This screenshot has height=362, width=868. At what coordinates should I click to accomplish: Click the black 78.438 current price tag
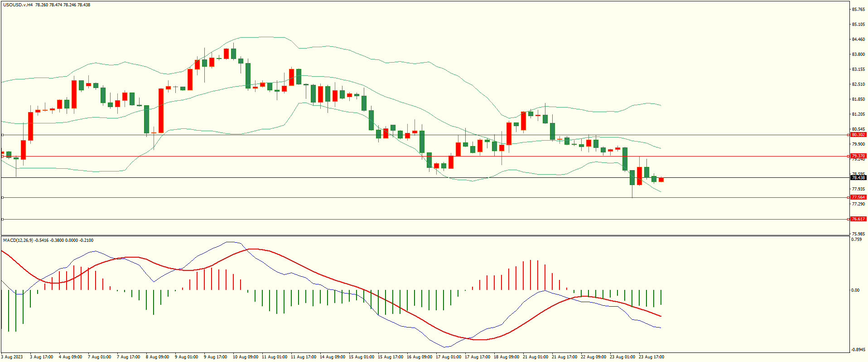(858, 178)
